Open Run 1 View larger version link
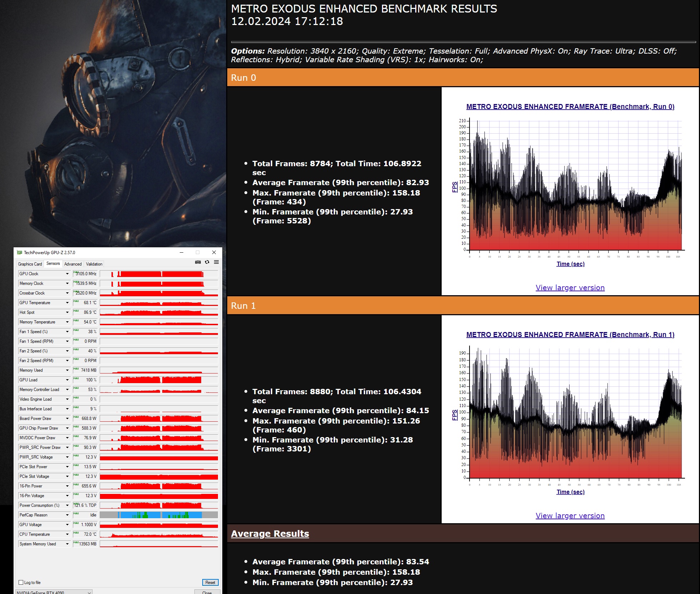The width and height of the screenshot is (700, 594). (x=570, y=516)
